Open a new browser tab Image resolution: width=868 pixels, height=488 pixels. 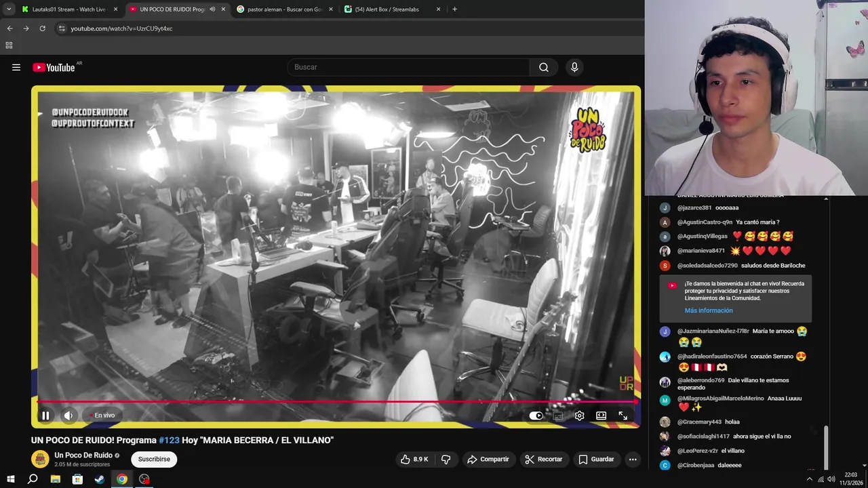point(454,9)
